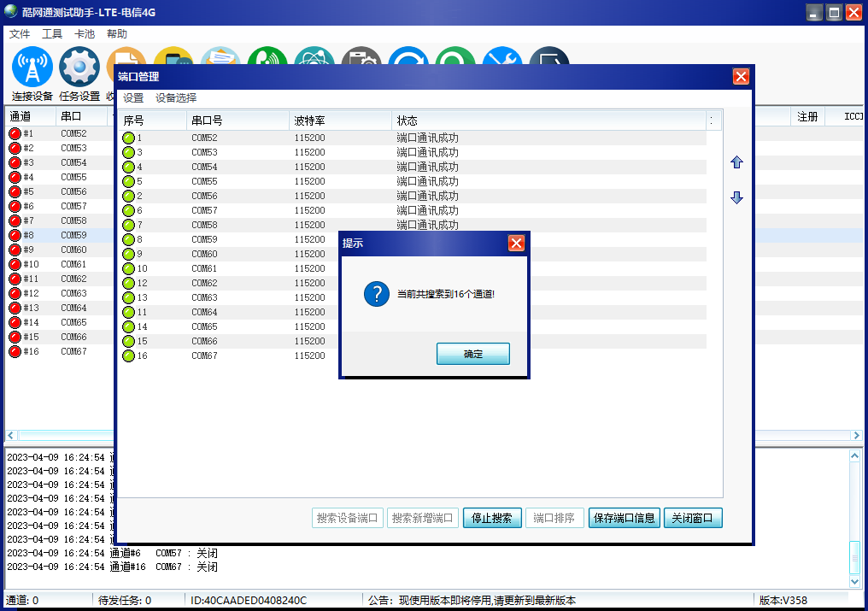Click the green phone call toolbar icon
The image size is (868, 611).
[x=267, y=56]
